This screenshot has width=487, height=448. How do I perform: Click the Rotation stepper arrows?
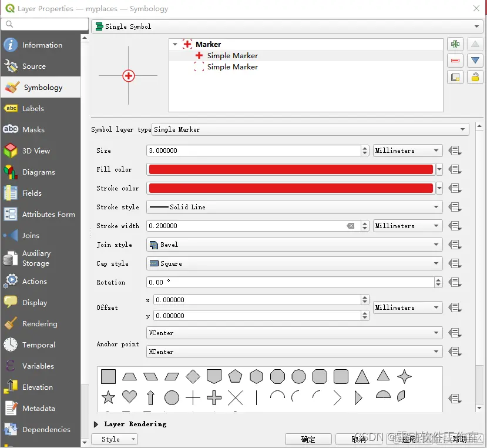438,282
